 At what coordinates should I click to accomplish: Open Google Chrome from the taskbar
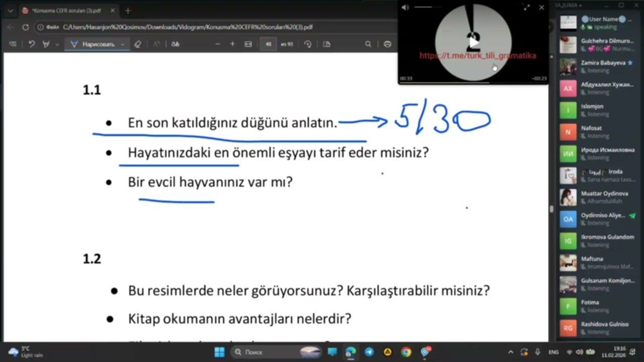click(x=406, y=352)
